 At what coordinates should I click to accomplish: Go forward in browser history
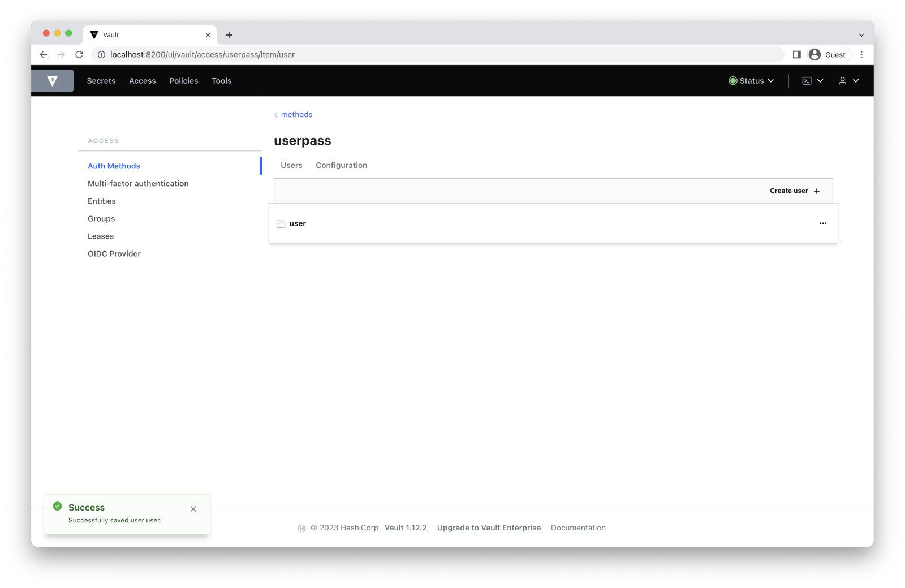pos(61,54)
